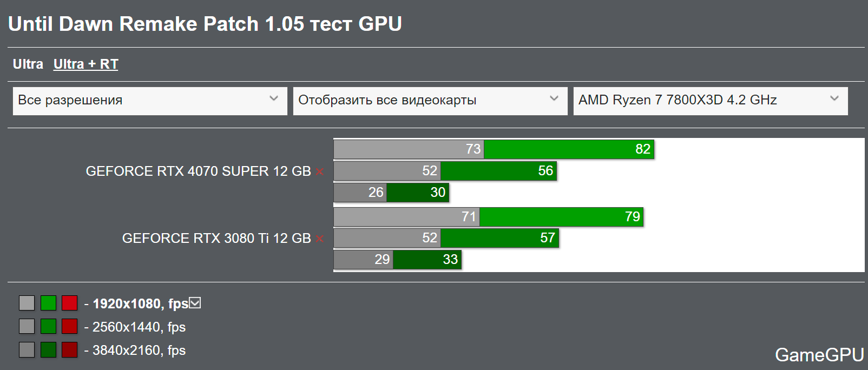Screen dimensions: 868x370
Task: Click the GameGPU logo
Action: pyautogui.click(x=819, y=355)
